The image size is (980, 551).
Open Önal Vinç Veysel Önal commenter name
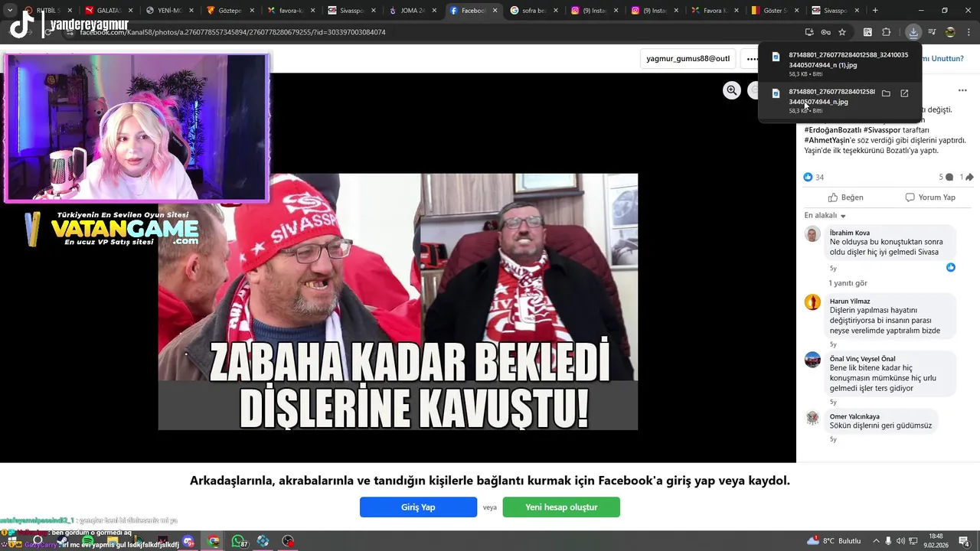(x=862, y=359)
